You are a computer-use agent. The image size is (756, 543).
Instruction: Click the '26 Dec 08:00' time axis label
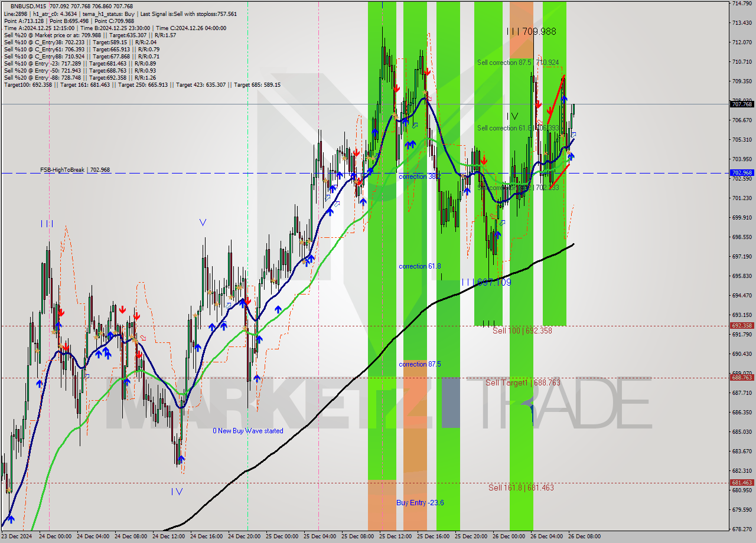(x=585, y=537)
